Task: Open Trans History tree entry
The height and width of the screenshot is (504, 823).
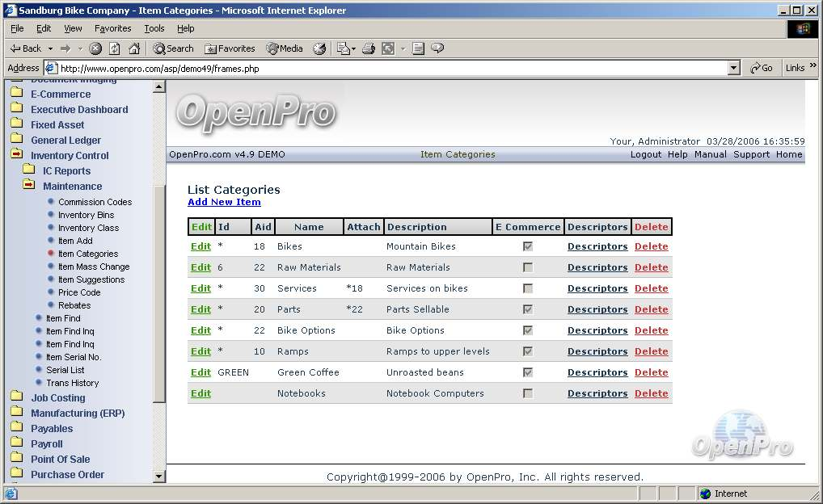Action: [x=73, y=383]
